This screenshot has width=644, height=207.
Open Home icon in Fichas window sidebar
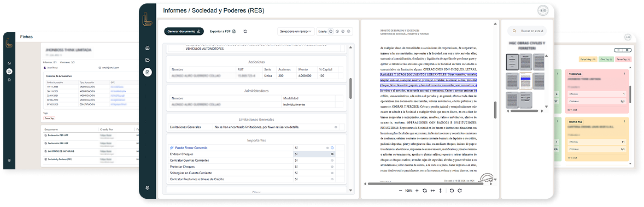pyautogui.click(x=9, y=63)
